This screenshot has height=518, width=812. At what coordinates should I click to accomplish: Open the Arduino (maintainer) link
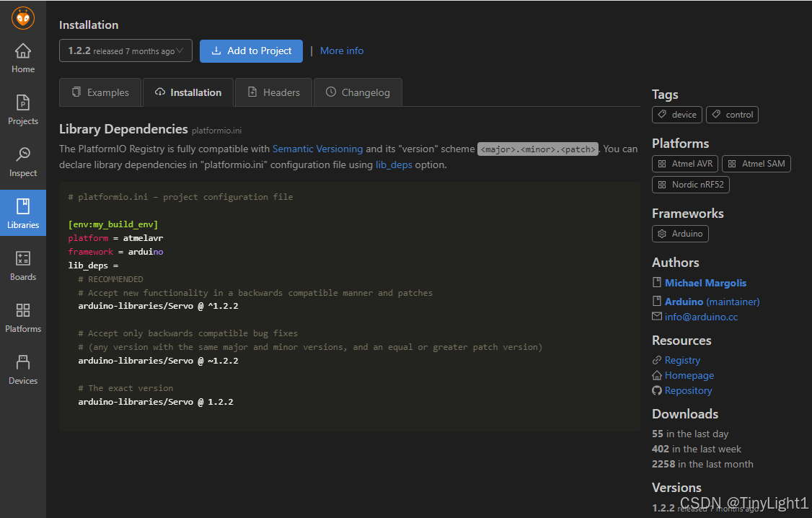coord(712,302)
